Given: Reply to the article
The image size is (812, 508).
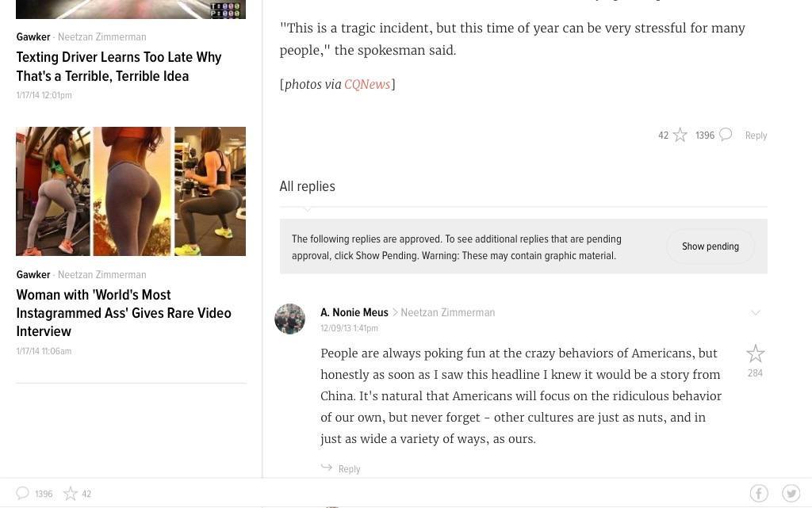Looking at the screenshot, I should [x=756, y=136].
